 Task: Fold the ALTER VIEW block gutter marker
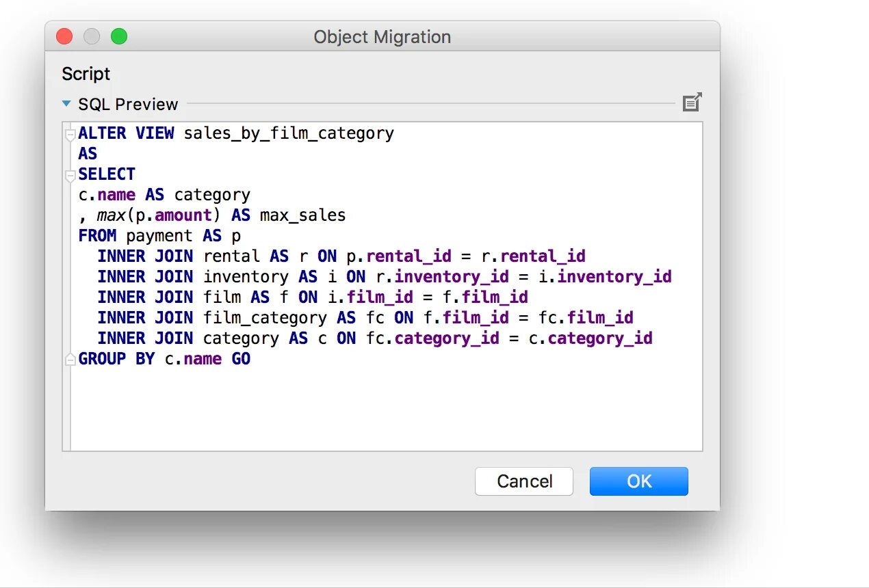(x=69, y=134)
